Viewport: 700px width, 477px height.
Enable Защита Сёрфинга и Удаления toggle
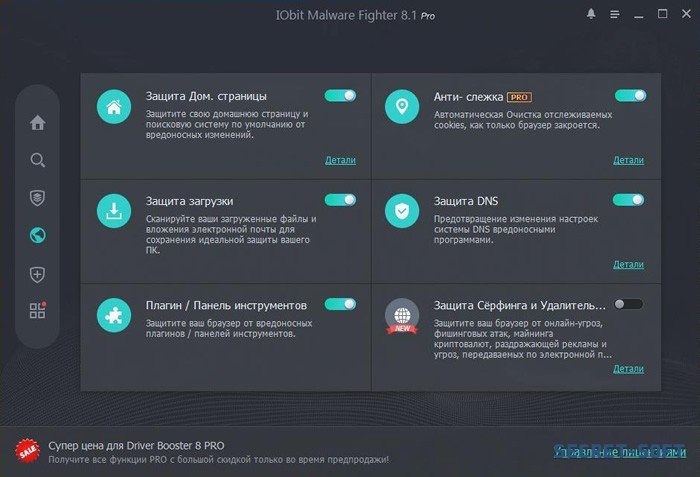point(629,304)
